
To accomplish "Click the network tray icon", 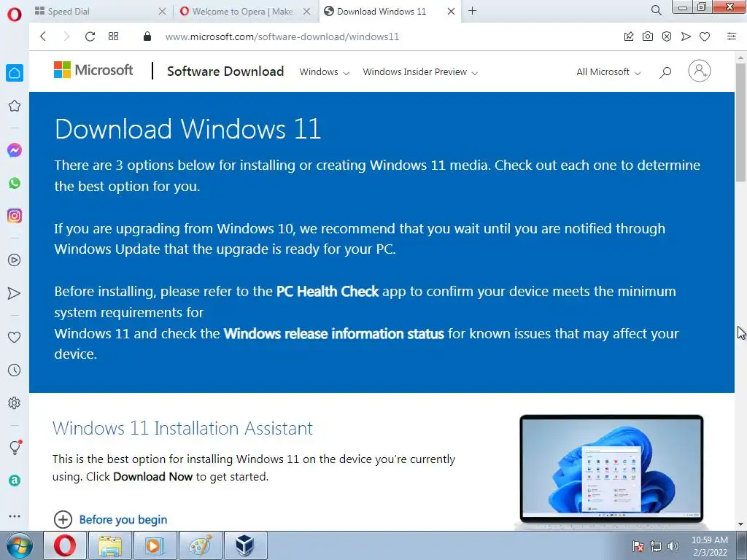I will (x=656, y=546).
